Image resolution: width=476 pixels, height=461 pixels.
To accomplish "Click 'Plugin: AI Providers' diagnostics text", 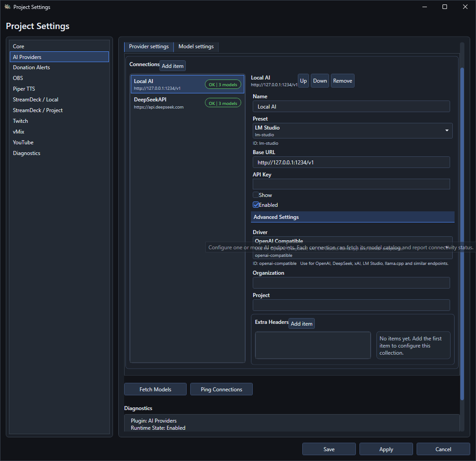I will click(154, 421).
